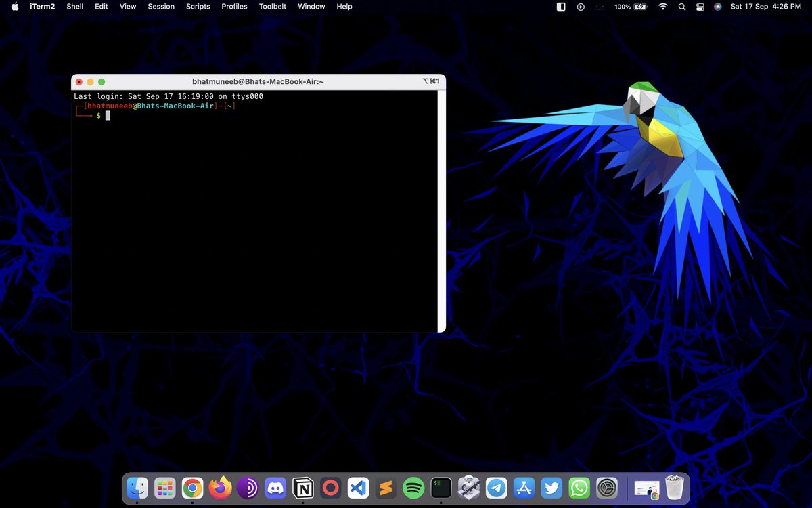Open the App Store from the Dock

[524, 488]
